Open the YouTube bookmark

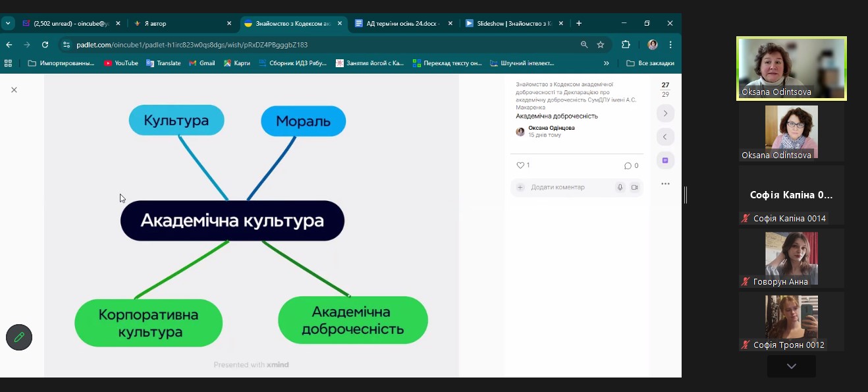pos(121,63)
